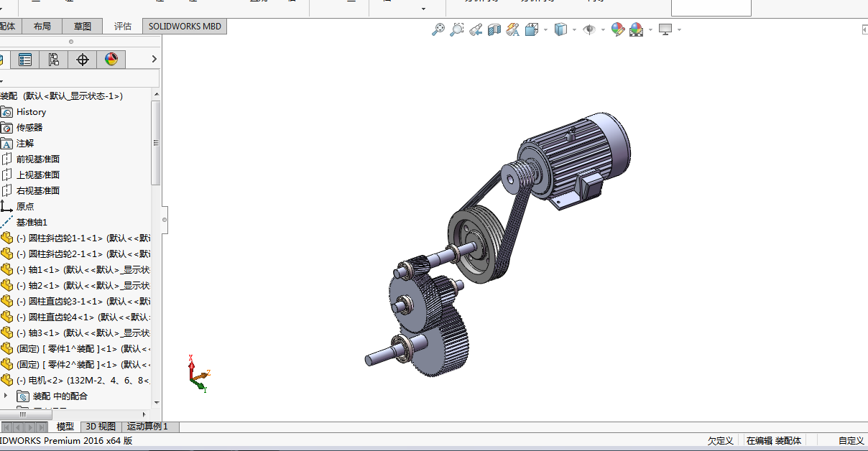The image size is (868, 451).
Task: Select the 零件2^装配 fixed component
Action: [75, 365]
